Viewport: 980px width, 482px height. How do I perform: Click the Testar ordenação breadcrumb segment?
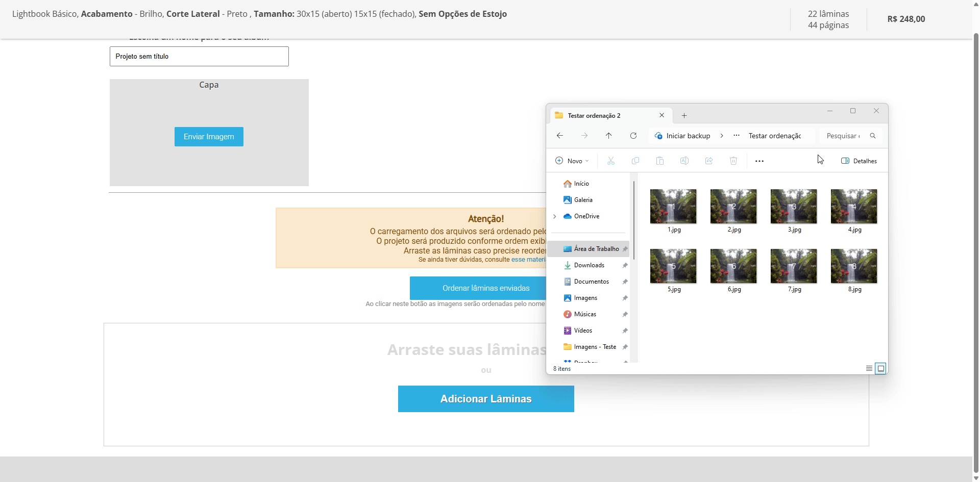tap(775, 136)
